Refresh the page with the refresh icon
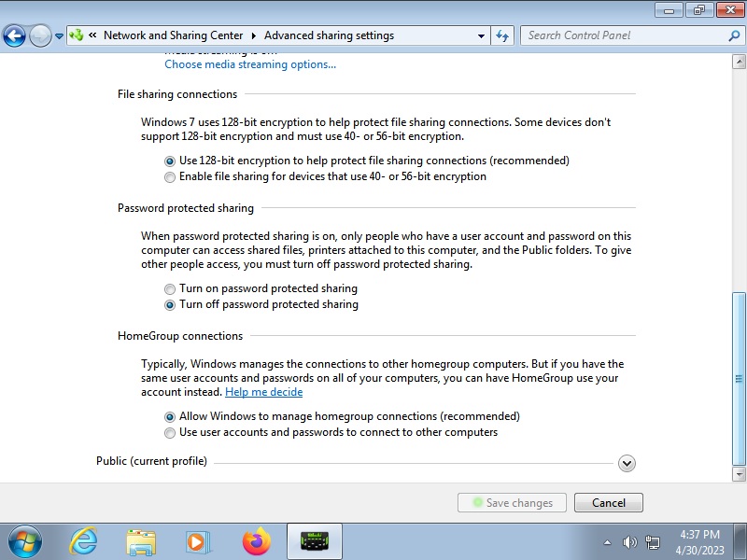The height and width of the screenshot is (560, 747). [x=502, y=35]
